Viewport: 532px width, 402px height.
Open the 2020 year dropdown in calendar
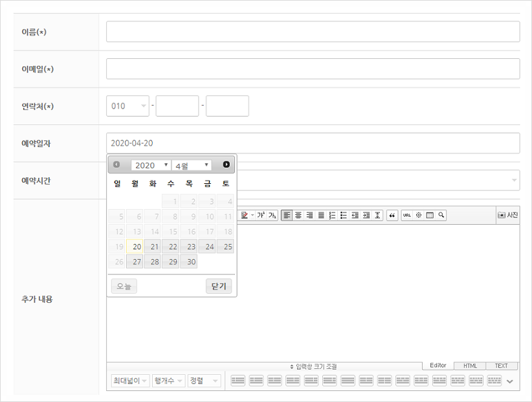151,165
